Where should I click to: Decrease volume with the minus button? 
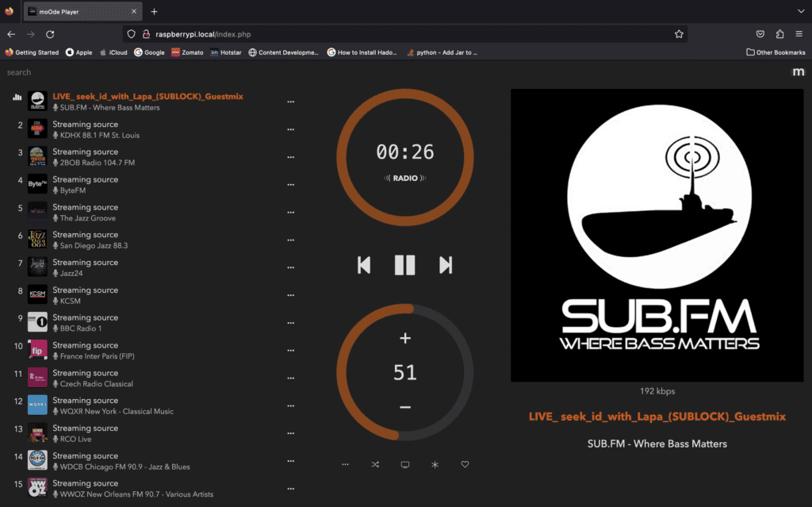405,407
